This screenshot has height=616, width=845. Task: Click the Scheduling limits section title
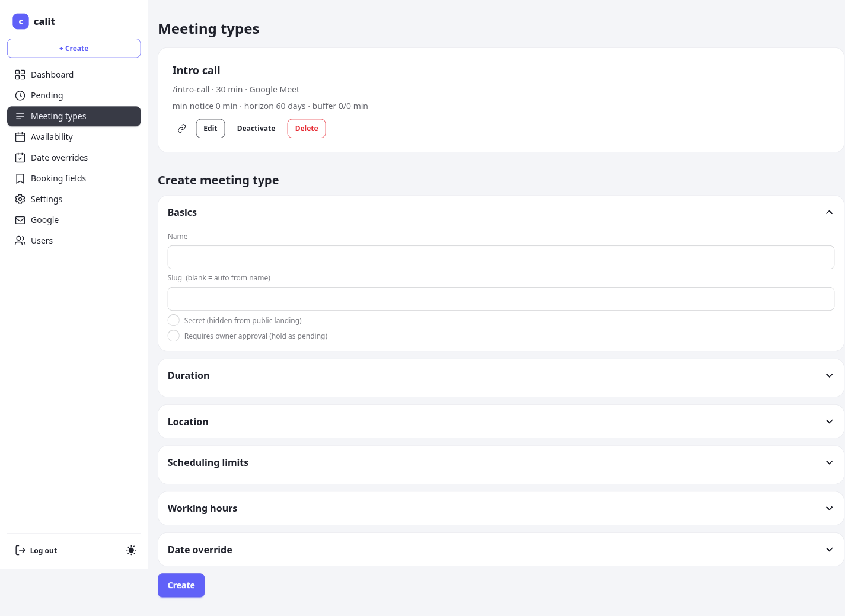208,462
